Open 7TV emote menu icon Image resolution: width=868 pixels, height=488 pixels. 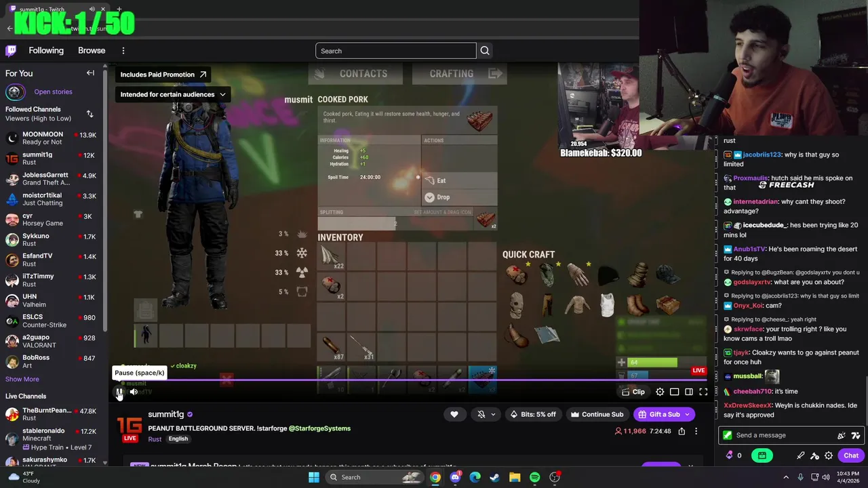tap(855, 435)
